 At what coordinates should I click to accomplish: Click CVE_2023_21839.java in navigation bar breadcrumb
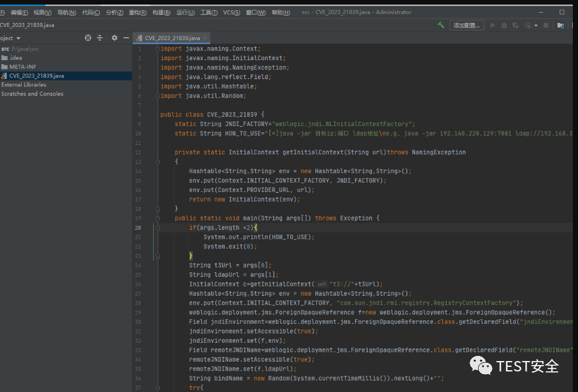[x=27, y=25]
